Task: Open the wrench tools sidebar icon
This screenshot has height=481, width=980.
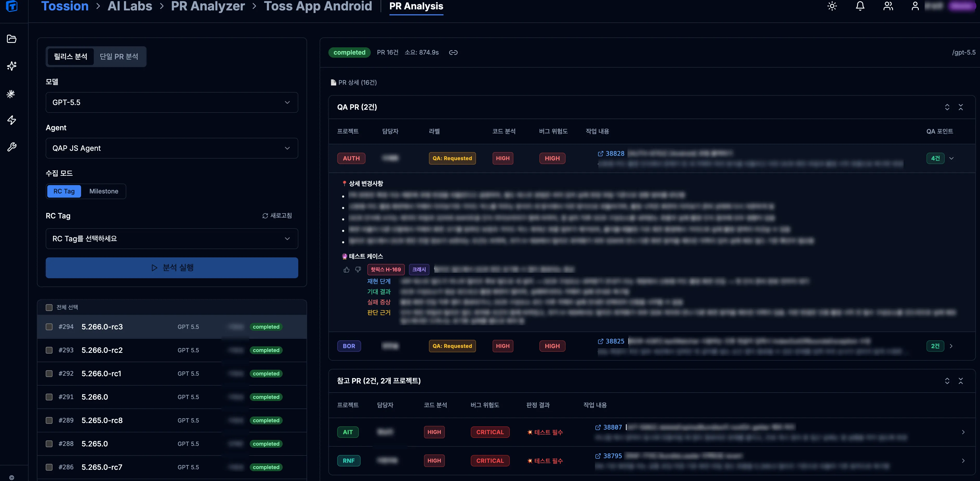Action: (12, 147)
